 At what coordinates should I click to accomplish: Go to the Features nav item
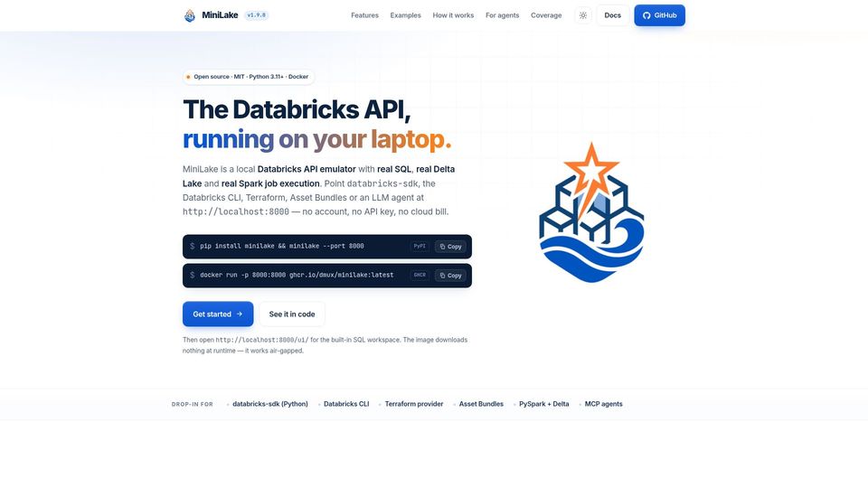[x=364, y=15]
